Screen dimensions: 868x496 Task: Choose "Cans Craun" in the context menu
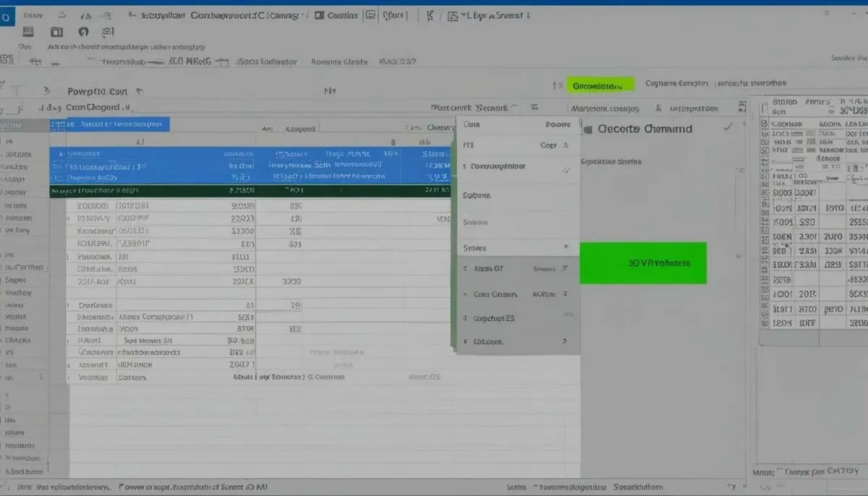point(495,294)
